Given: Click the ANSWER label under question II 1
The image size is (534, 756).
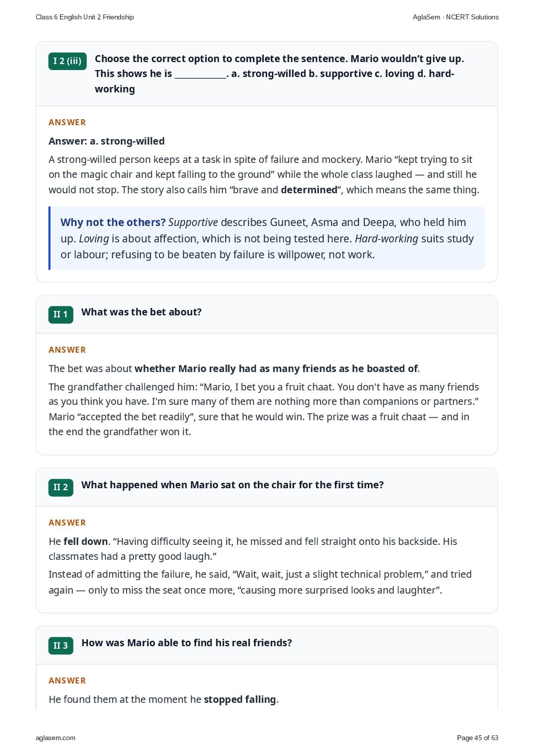Looking at the screenshot, I should click(x=67, y=350).
